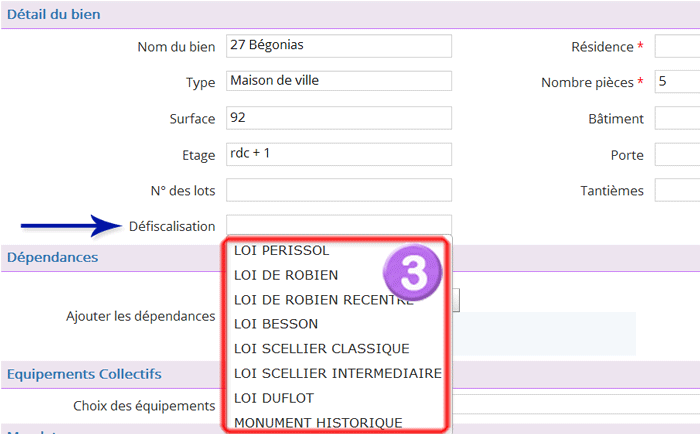Click the purple number 3 badge
This screenshot has width=700, height=434.
point(412,272)
